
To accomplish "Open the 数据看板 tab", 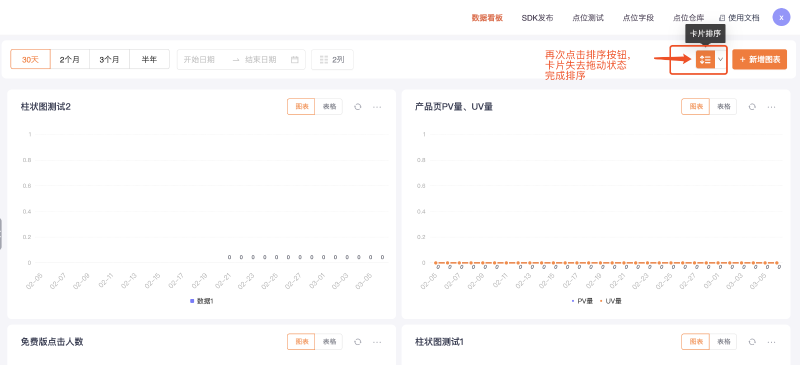I will 487,18.
